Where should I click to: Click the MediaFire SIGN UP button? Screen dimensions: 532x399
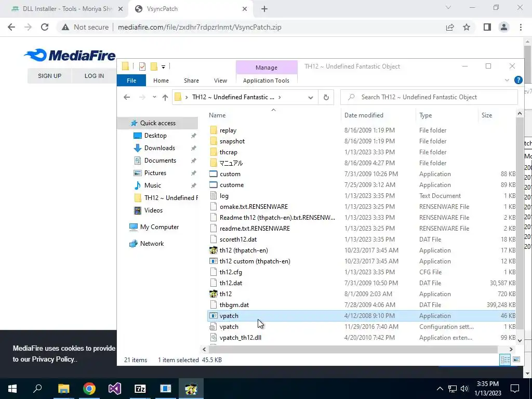coord(49,76)
